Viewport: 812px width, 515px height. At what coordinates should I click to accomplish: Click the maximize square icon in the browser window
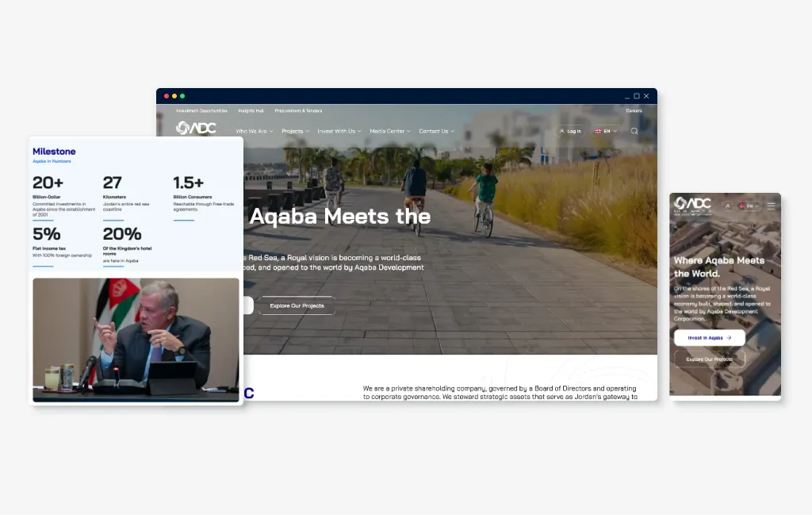[x=637, y=96]
